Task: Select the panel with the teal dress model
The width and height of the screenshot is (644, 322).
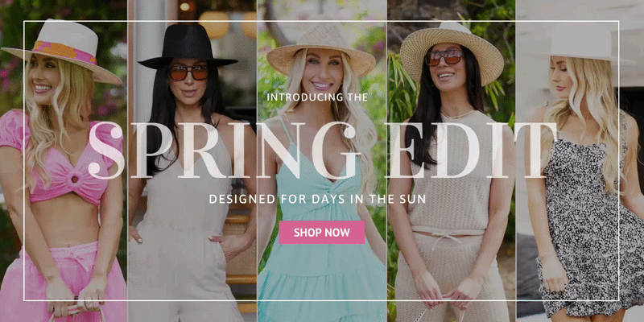Action: coord(322,161)
